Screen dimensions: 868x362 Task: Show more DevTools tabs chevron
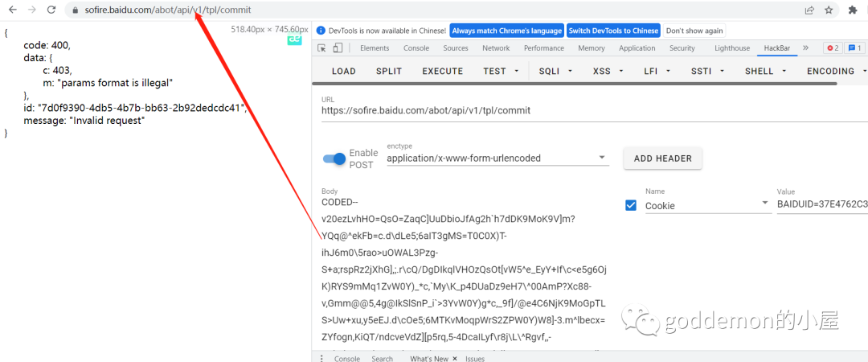point(805,47)
